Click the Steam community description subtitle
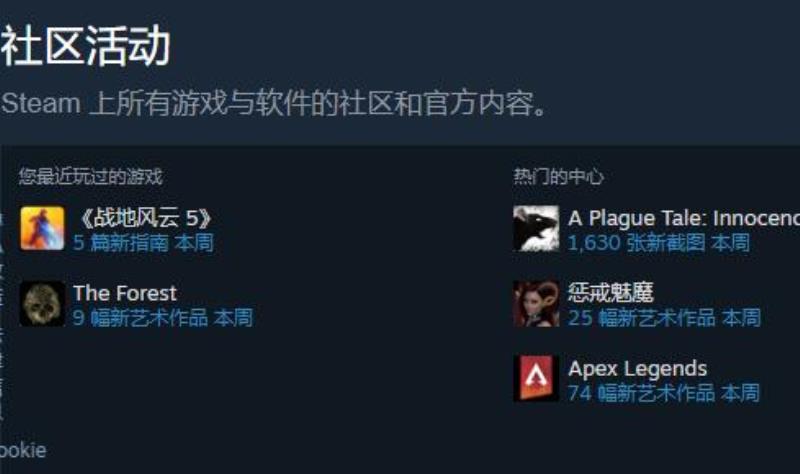 point(274,104)
